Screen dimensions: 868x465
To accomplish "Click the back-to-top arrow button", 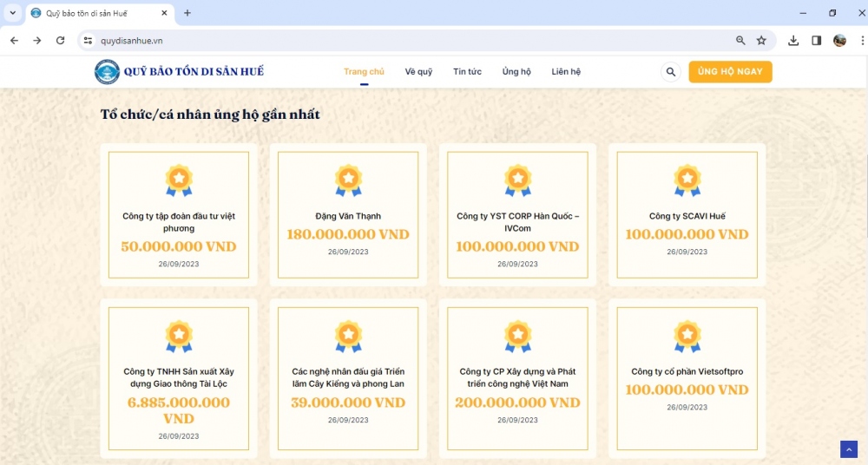I will pos(849,449).
